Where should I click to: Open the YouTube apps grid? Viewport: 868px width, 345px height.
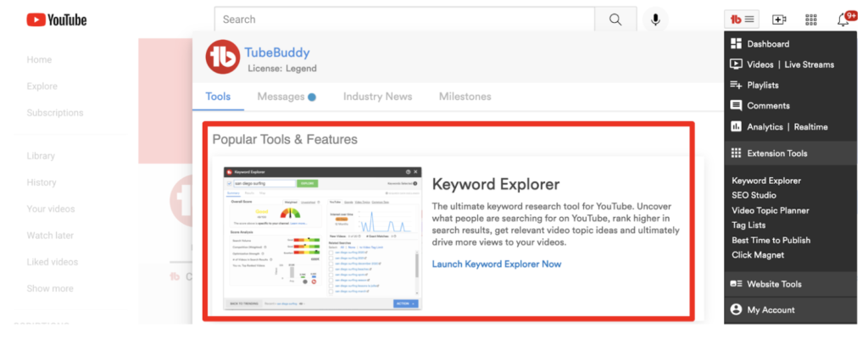(810, 19)
